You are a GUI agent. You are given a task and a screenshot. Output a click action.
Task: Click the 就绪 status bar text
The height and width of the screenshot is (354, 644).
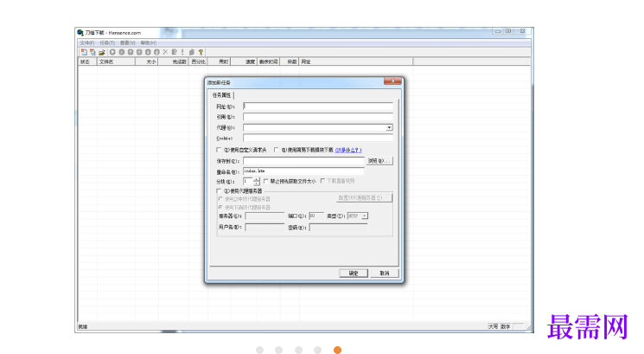coord(83,327)
